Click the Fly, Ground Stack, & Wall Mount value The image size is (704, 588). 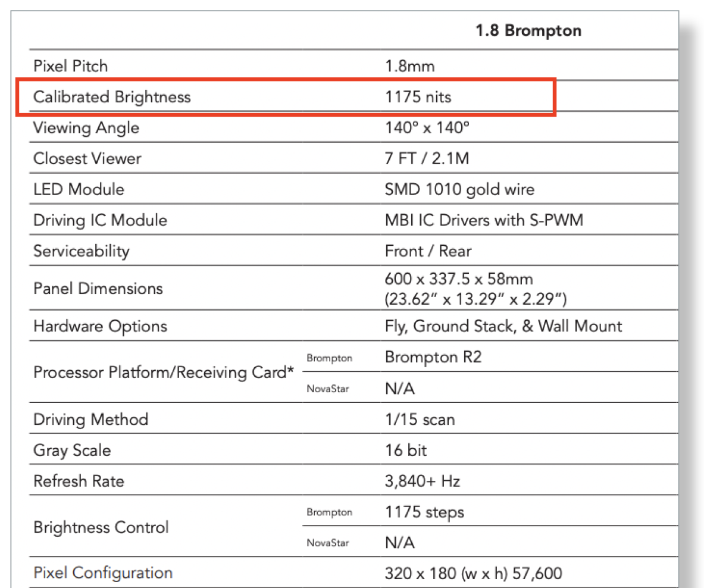pyautogui.click(x=503, y=326)
